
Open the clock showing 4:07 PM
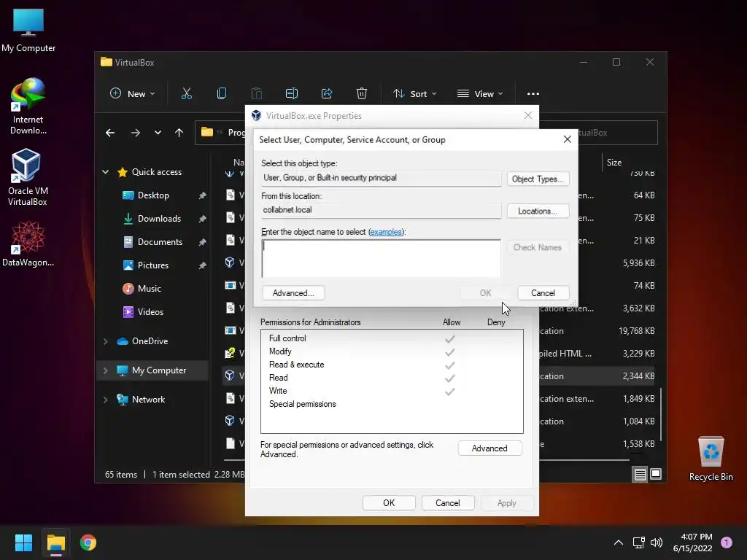pyautogui.click(x=693, y=542)
